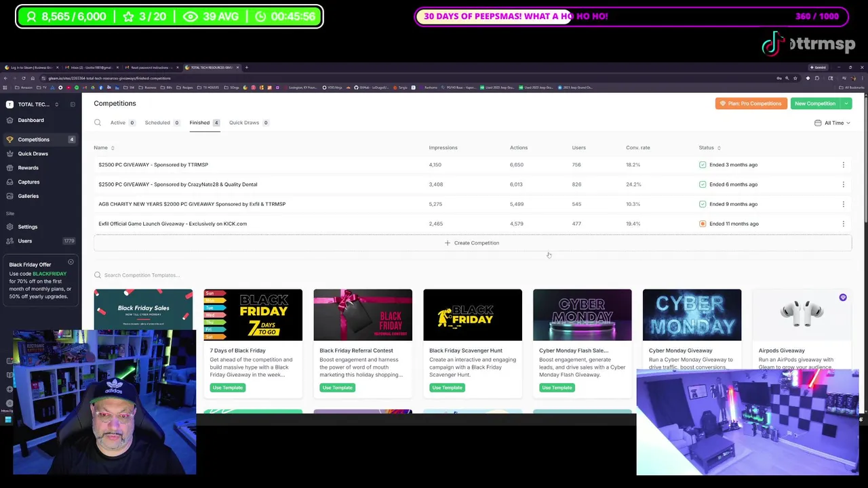Switch to the Active competitions tab

[123, 123]
